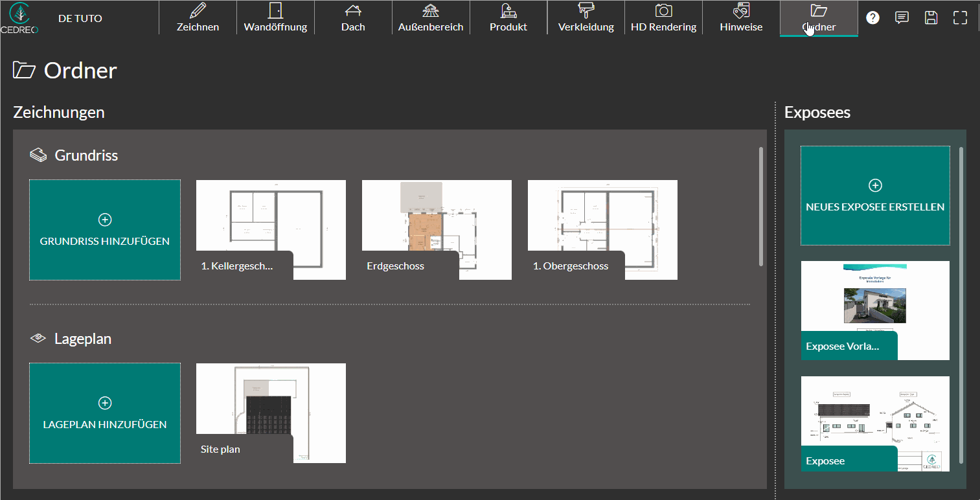Screen dimensions: 980x500
Task: Add a new Lageplan
Action: click(x=105, y=413)
